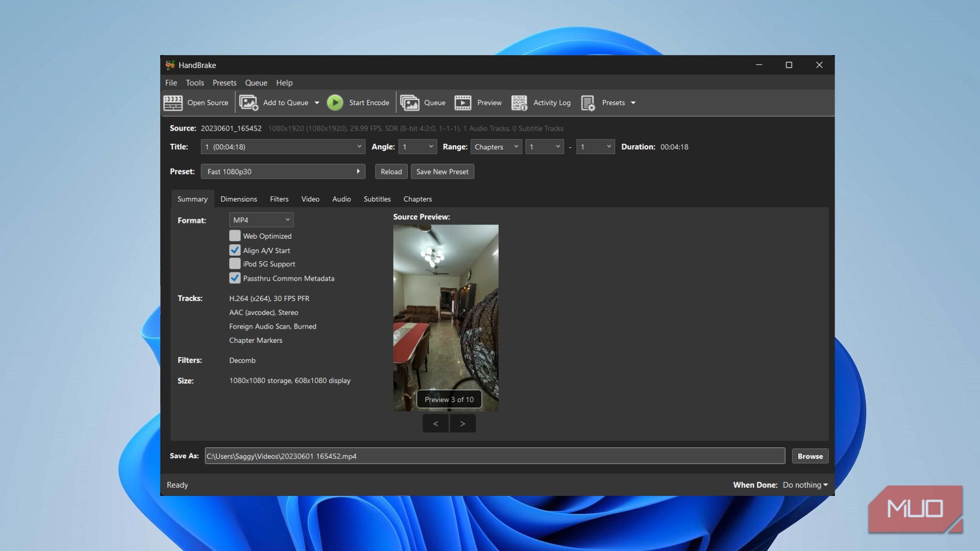Viewport: 980px width, 551px height.
Task: Click the Preview filmstrip icon
Action: click(x=463, y=103)
